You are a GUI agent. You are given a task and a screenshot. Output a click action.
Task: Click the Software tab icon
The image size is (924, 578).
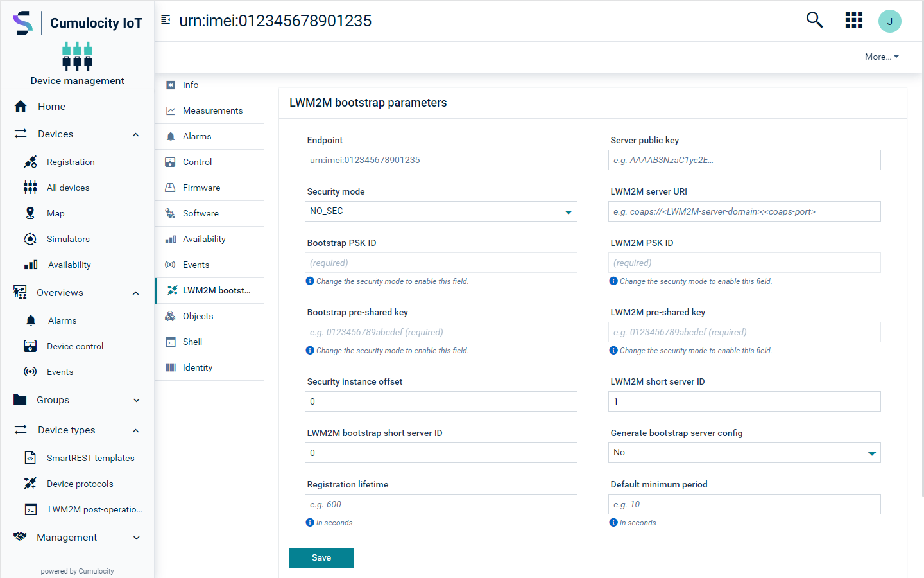(x=170, y=213)
